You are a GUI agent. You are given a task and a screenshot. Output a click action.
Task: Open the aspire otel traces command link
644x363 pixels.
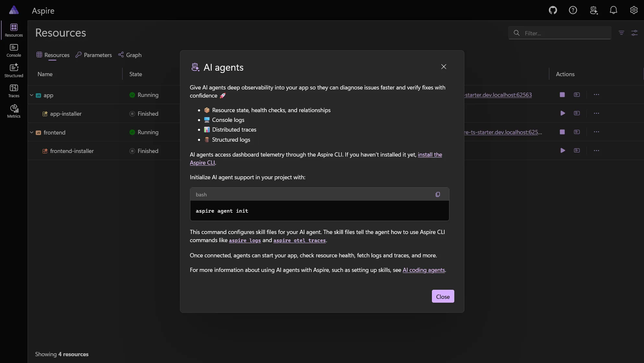(299, 240)
